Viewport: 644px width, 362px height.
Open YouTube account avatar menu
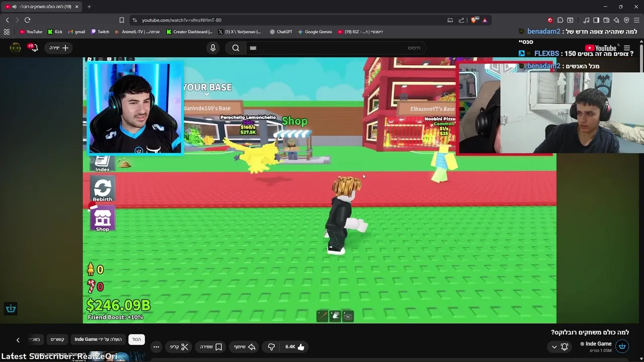16,48
